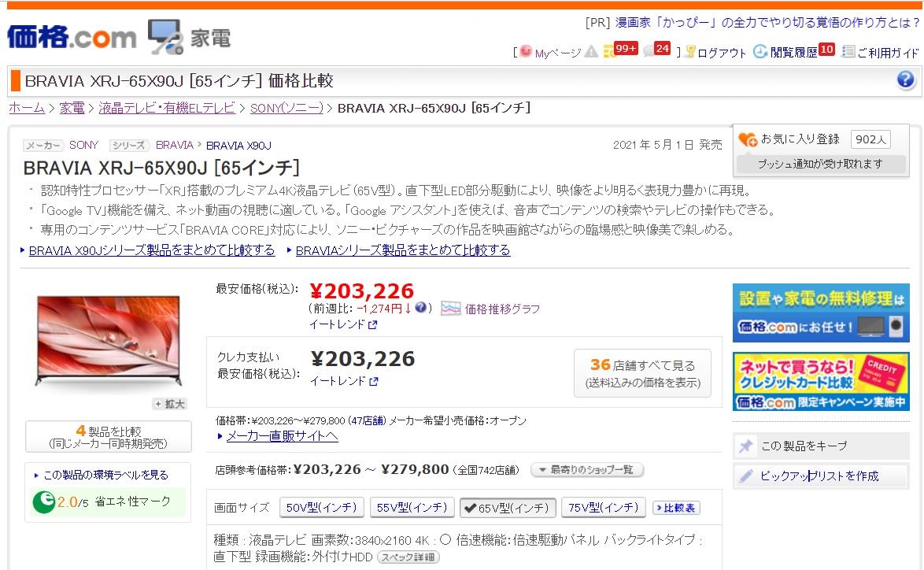Click the question mark beside 前週比
This screenshot has height=570, width=924.
420,308
